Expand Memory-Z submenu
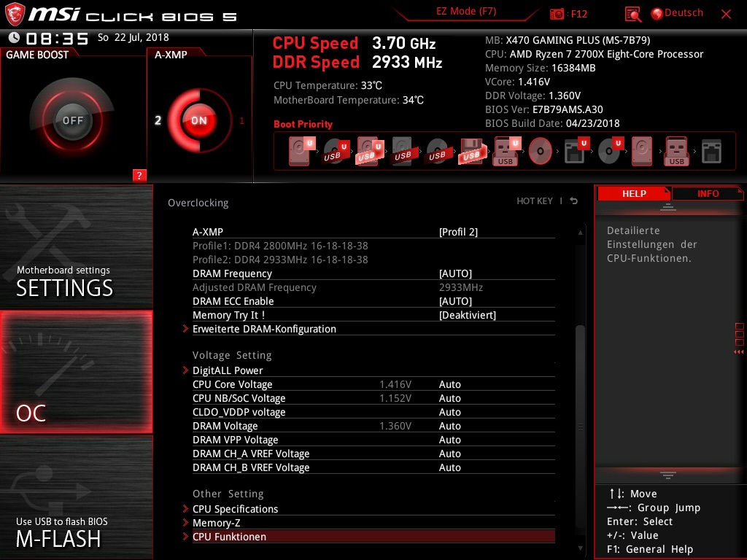Viewport: 747px width, 560px height. (373, 523)
